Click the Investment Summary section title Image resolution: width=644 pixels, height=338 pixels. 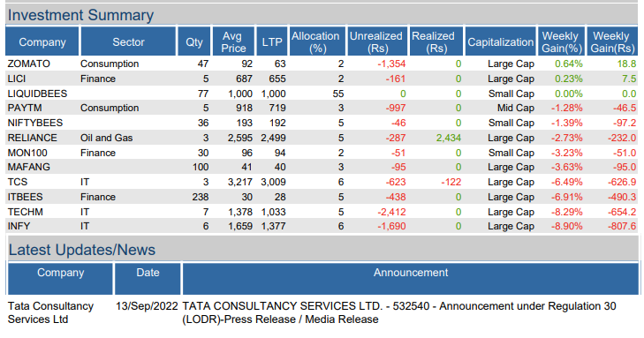coord(80,15)
